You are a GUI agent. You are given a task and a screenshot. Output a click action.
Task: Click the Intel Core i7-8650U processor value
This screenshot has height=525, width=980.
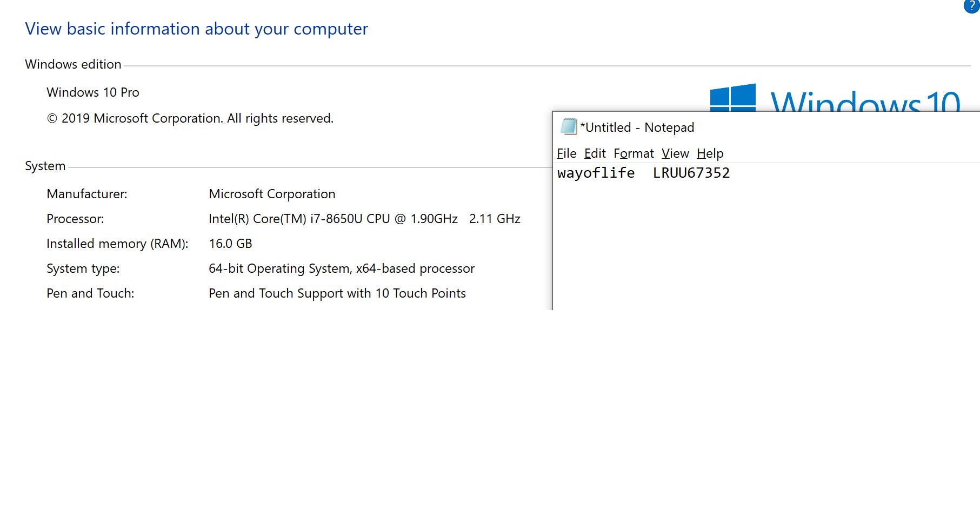click(x=364, y=219)
